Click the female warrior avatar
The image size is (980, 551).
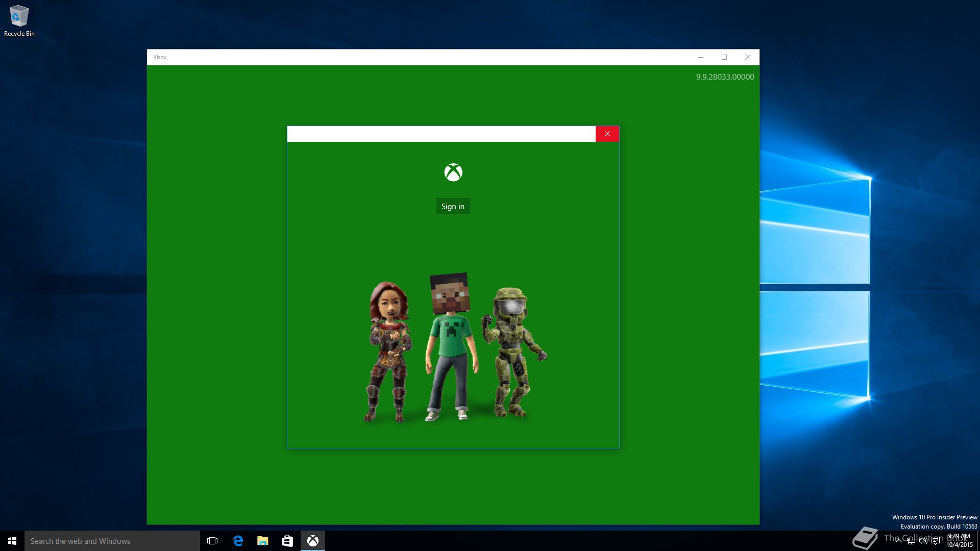[x=389, y=352]
